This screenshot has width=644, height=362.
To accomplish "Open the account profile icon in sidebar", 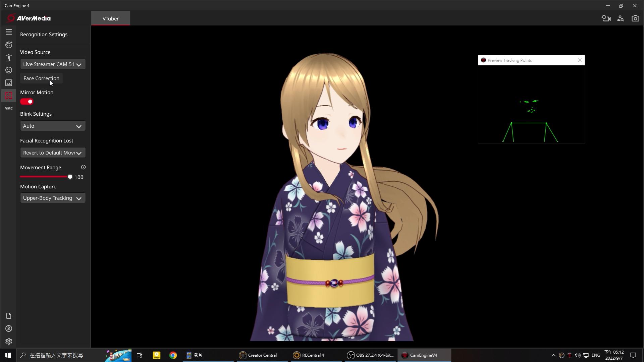I will point(9,328).
